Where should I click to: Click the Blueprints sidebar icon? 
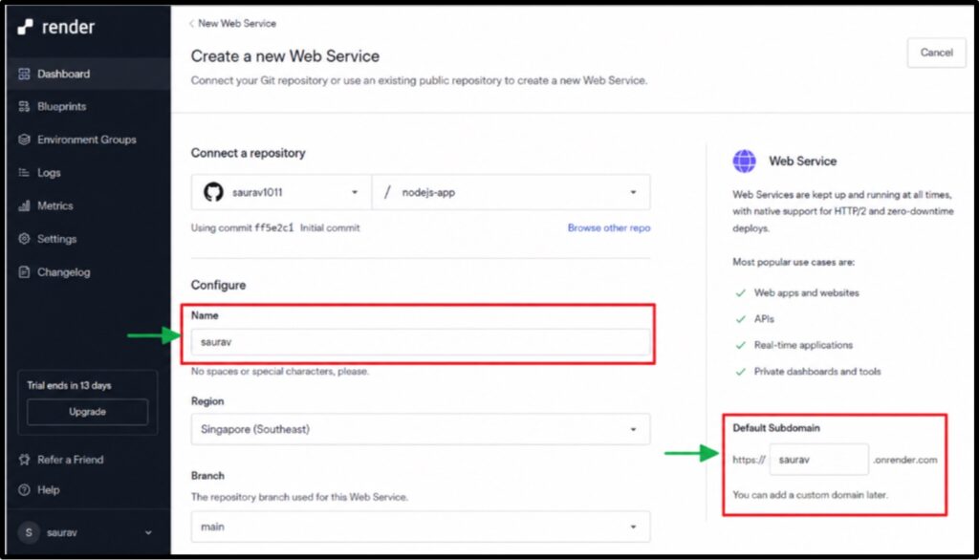coord(24,107)
